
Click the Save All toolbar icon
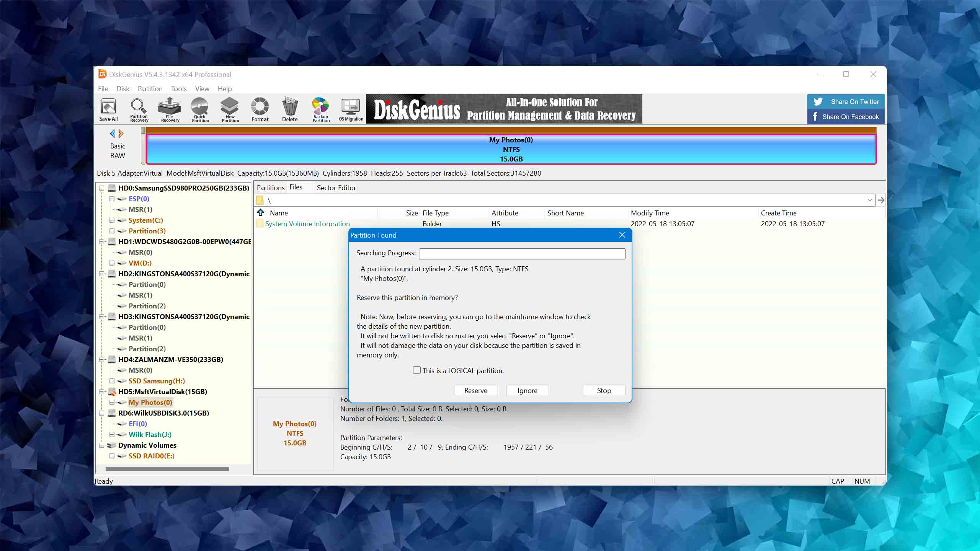tap(108, 110)
